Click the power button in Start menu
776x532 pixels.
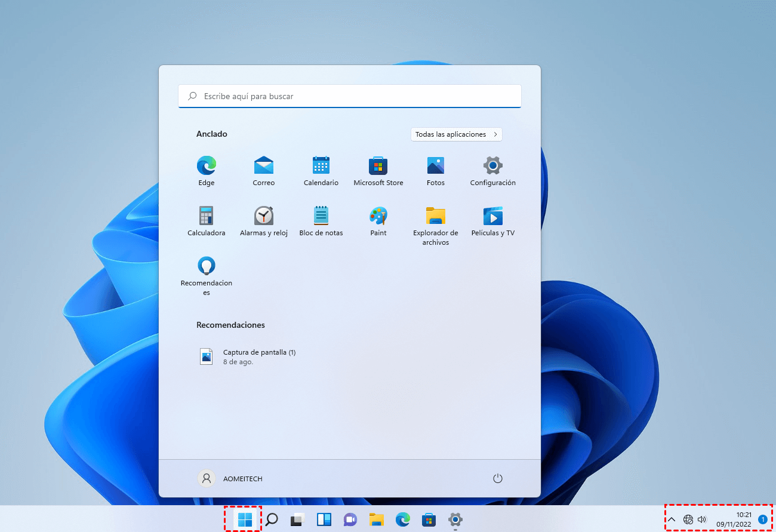click(498, 479)
